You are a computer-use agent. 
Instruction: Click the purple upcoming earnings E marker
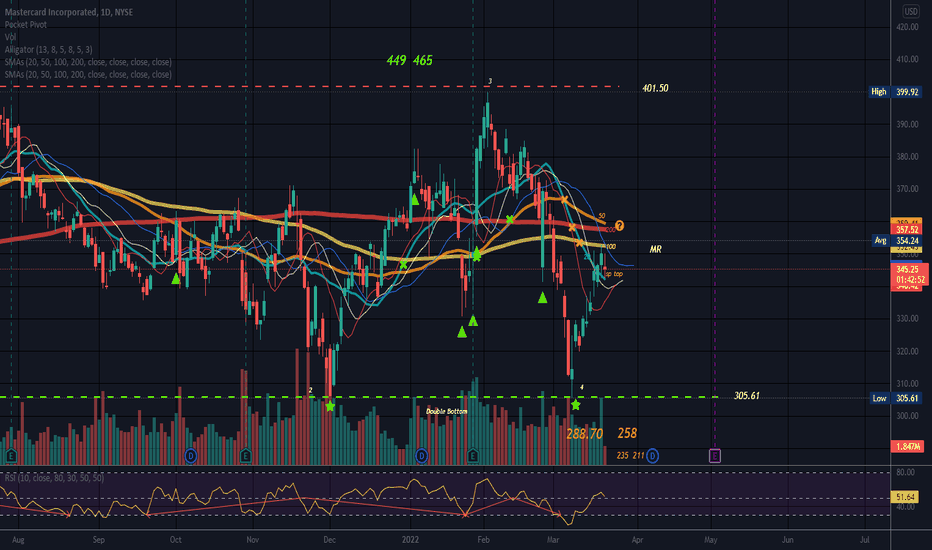[x=714, y=456]
